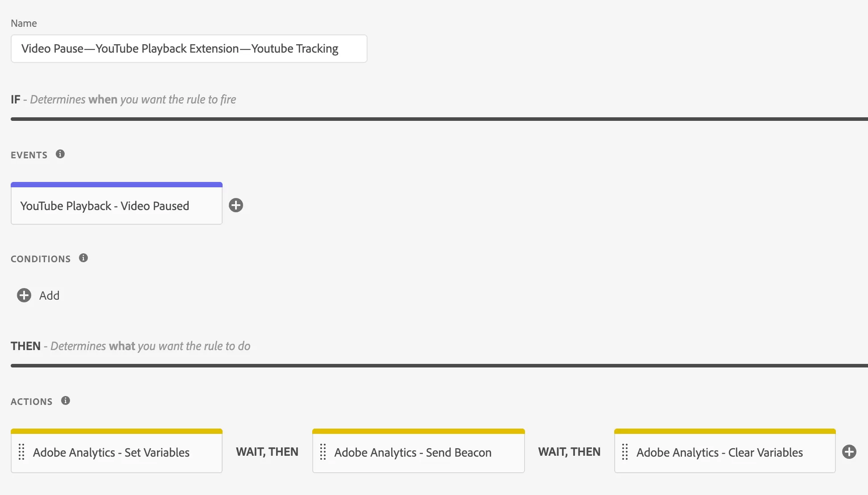Screen dimensions: 868x495
Task: Click the EVENTS section label
Action: pos(29,155)
